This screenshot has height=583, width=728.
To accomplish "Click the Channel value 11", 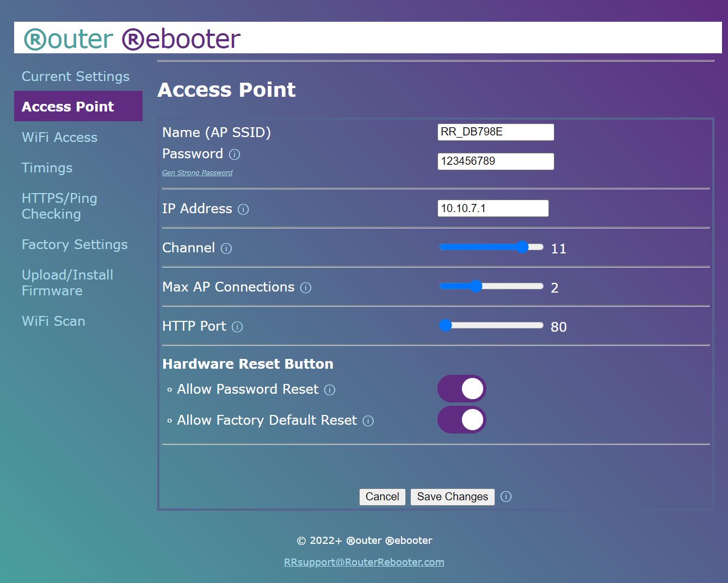I will (559, 249).
